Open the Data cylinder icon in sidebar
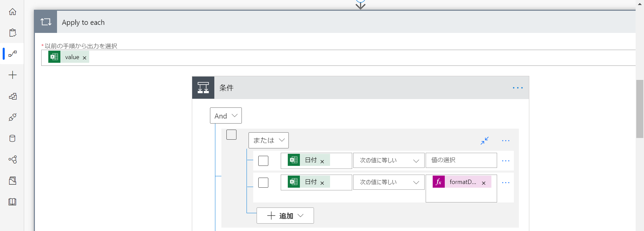 click(x=12, y=138)
